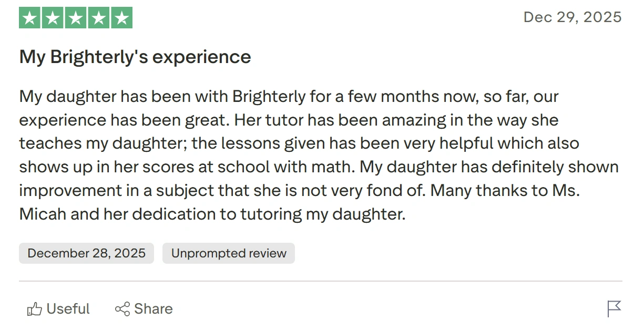Mark the review as Useful via its label

pos(68,309)
